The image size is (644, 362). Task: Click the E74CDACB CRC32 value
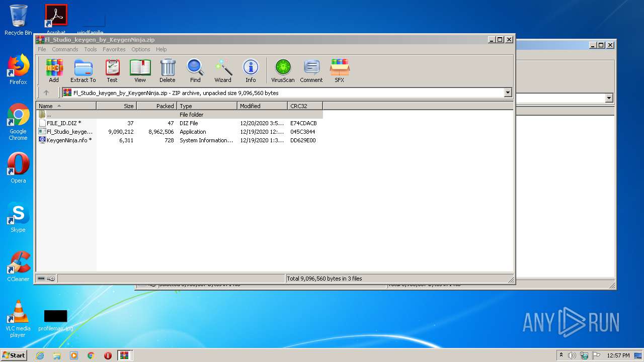coord(303,123)
